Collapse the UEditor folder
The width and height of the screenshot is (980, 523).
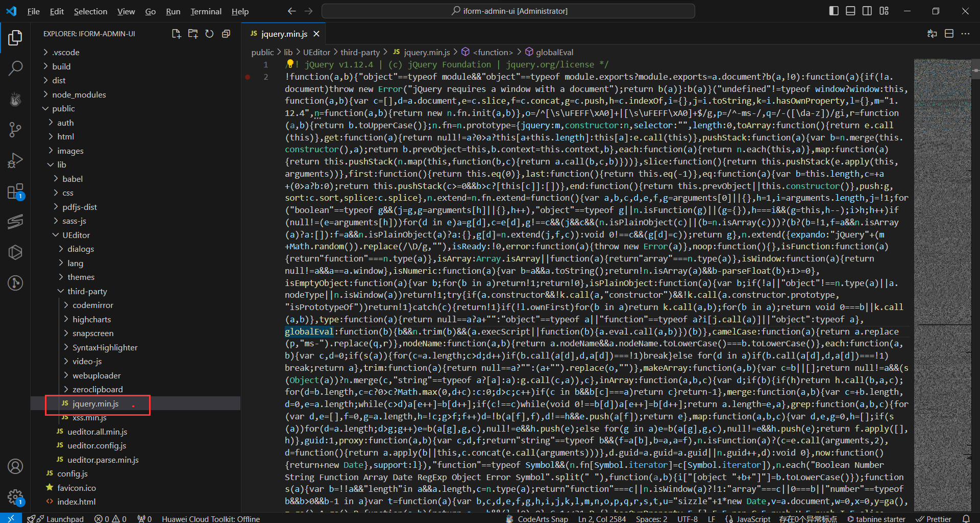tap(76, 235)
